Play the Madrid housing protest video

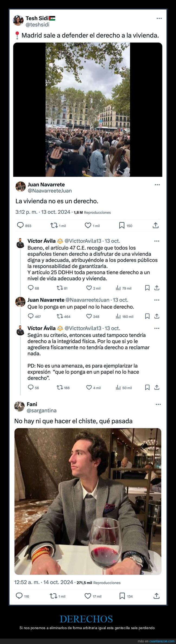pos(88,110)
